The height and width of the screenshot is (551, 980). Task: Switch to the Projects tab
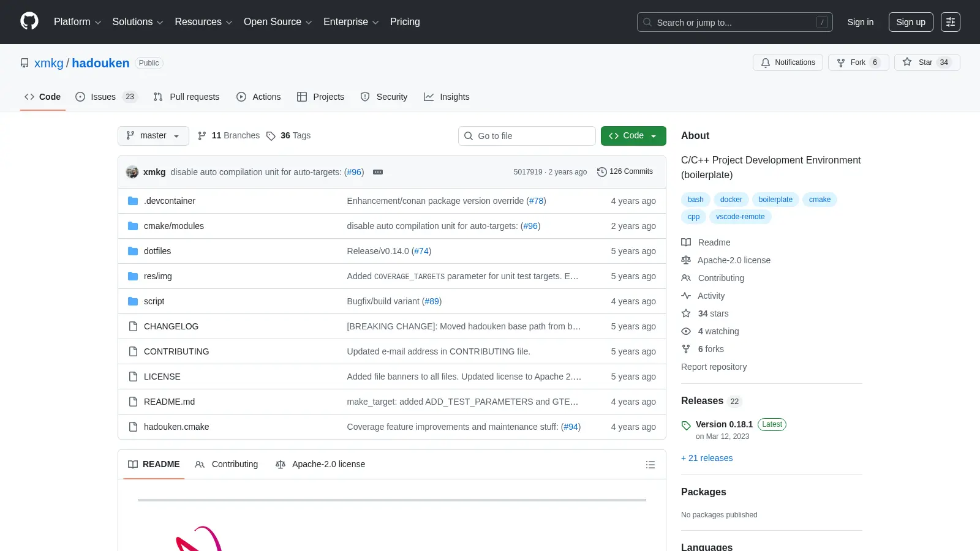coord(320,97)
